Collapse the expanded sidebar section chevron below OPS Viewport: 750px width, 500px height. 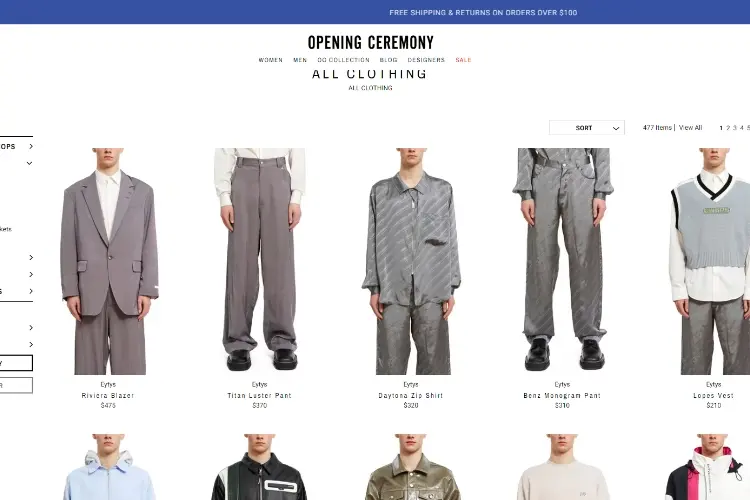coord(30,163)
